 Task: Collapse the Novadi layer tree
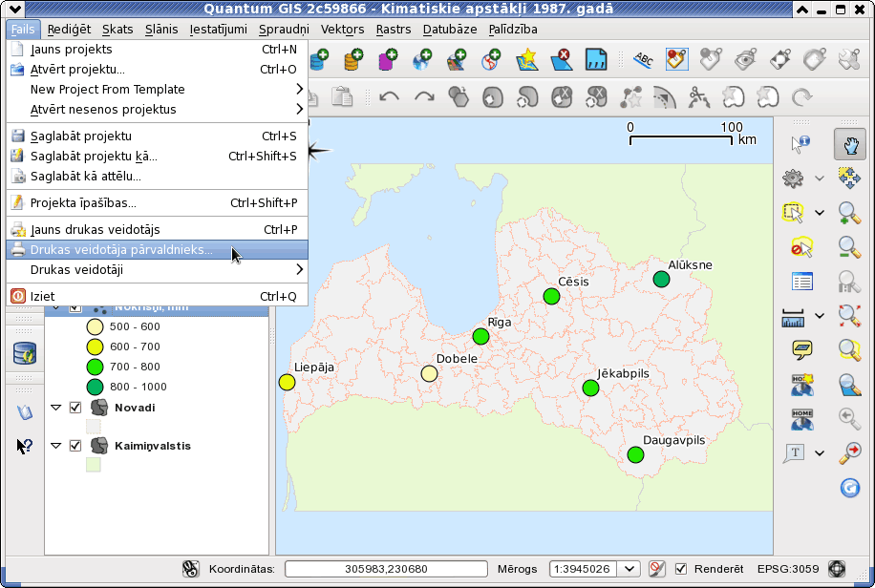pyautogui.click(x=55, y=408)
